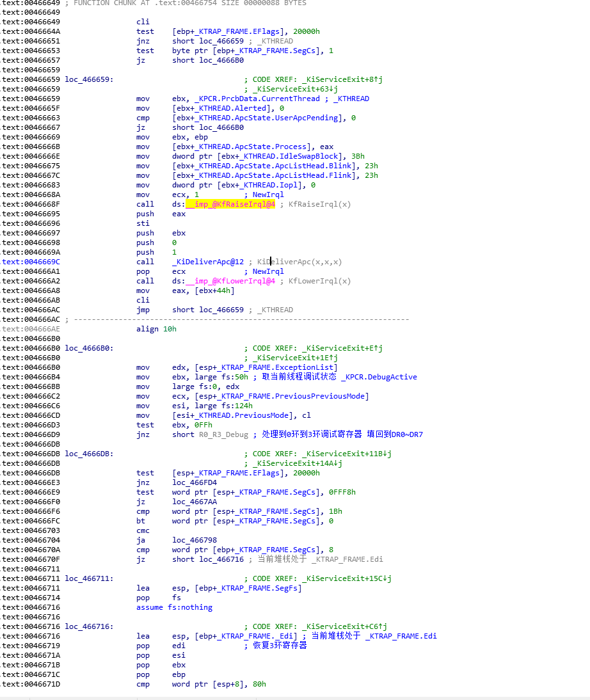Image resolution: width=590 pixels, height=700 pixels.
Task: Click the large fs:124h operand
Action: coord(224,406)
